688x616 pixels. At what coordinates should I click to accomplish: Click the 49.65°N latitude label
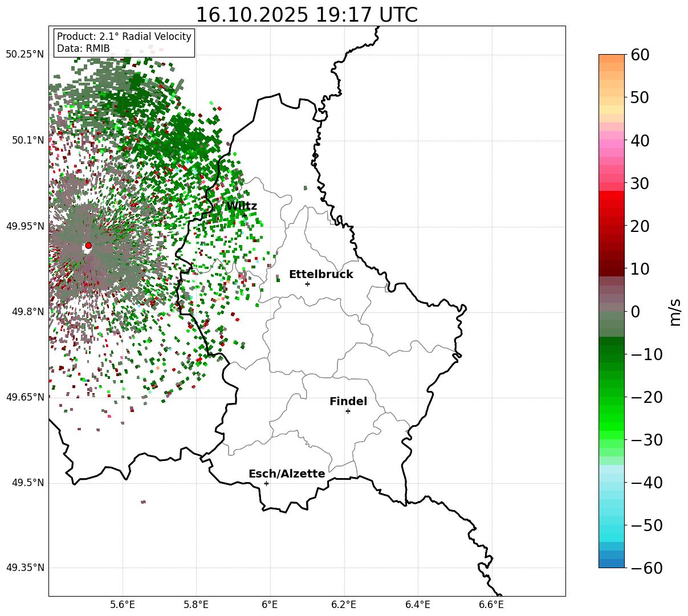pos(25,397)
